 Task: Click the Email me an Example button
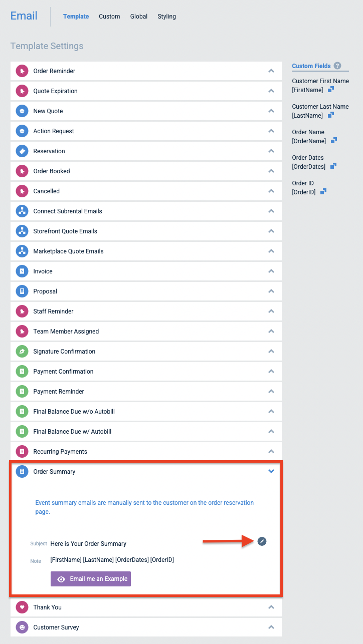(x=90, y=578)
